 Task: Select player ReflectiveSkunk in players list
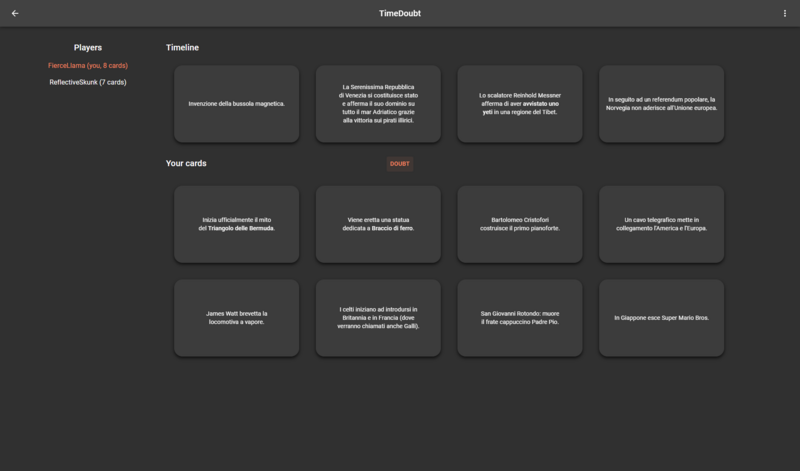pyautogui.click(x=88, y=82)
